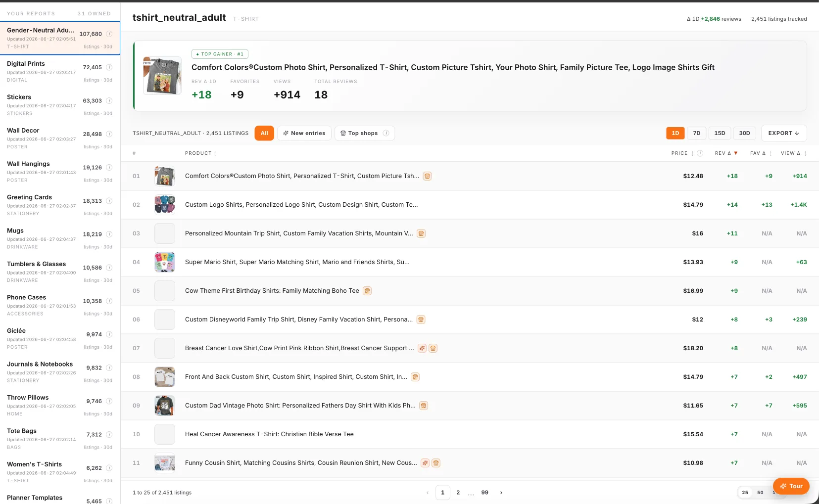Click shop icon on Comfort Colors row 01

428,176
